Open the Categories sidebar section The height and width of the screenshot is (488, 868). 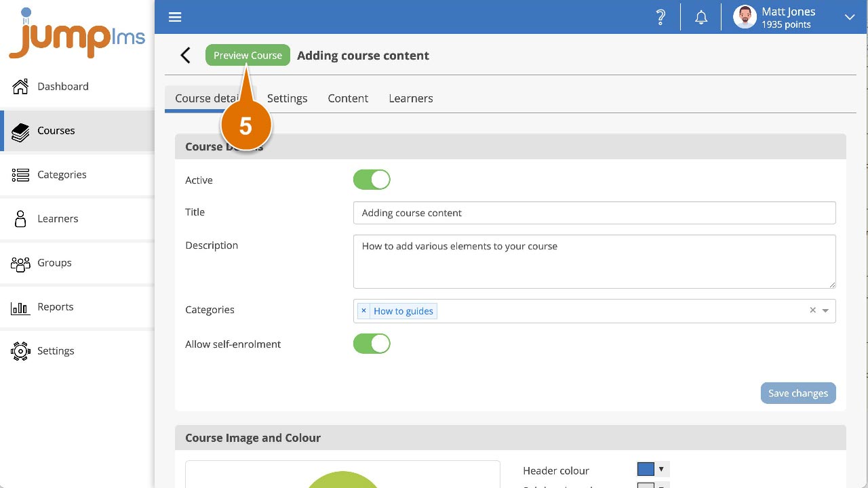62,174
